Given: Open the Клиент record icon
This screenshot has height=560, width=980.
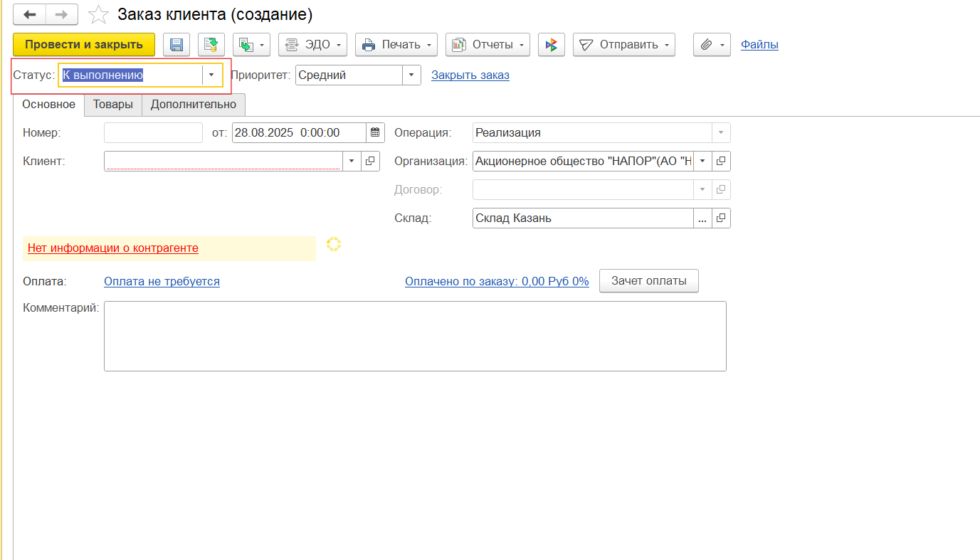Looking at the screenshot, I should point(370,162).
